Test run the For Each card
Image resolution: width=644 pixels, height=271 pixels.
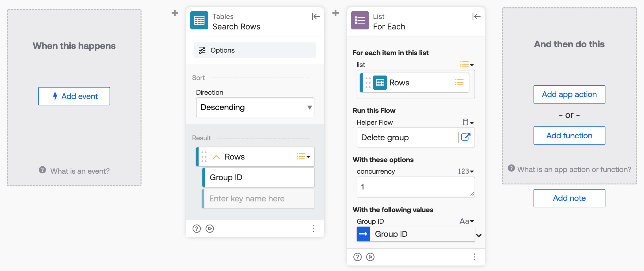coord(370,257)
